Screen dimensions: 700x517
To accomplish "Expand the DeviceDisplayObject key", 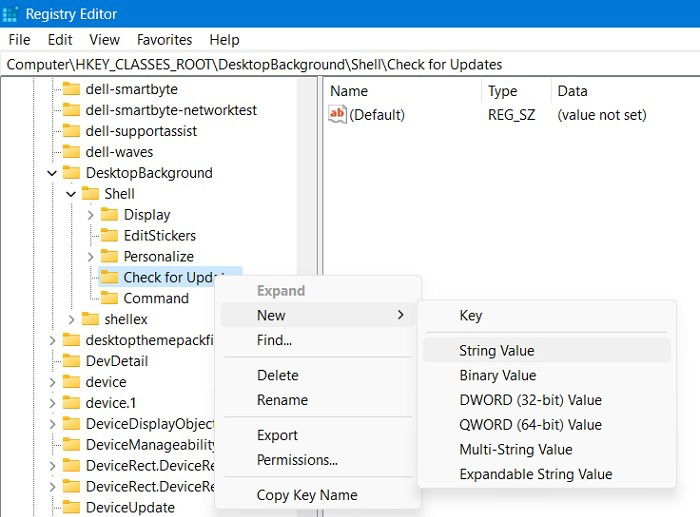I will point(52,424).
